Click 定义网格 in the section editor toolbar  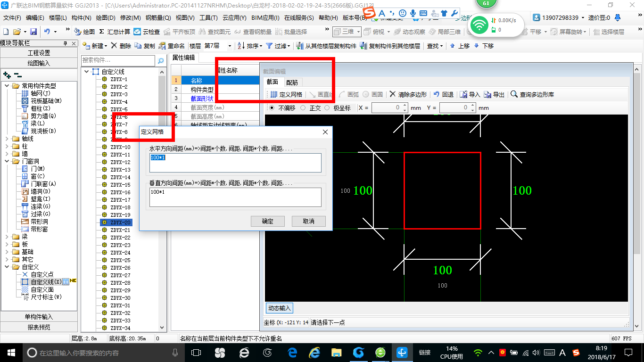tap(287, 94)
